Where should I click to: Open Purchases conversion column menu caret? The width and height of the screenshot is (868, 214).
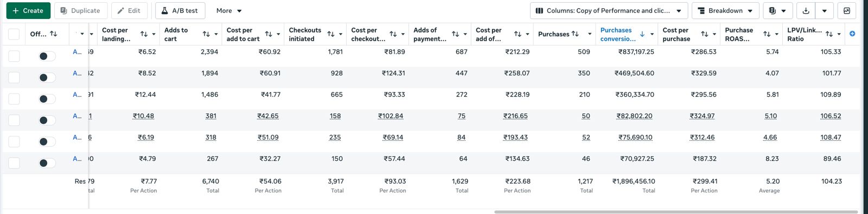(652, 34)
